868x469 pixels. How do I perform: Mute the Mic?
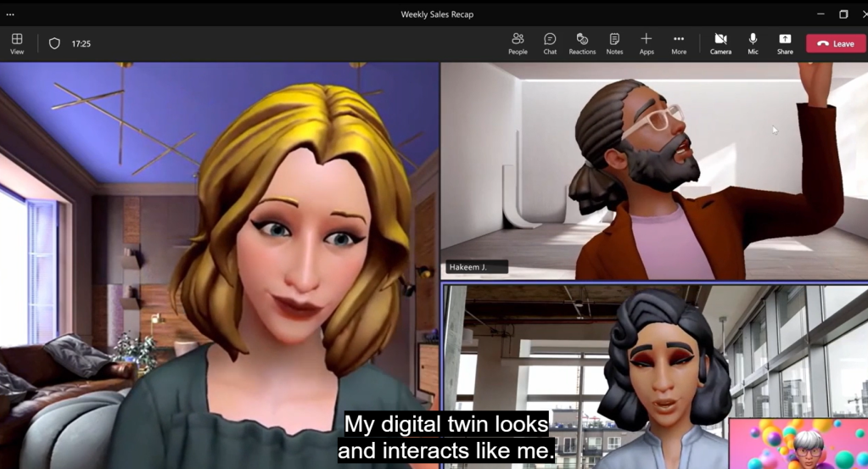coord(753,43)
